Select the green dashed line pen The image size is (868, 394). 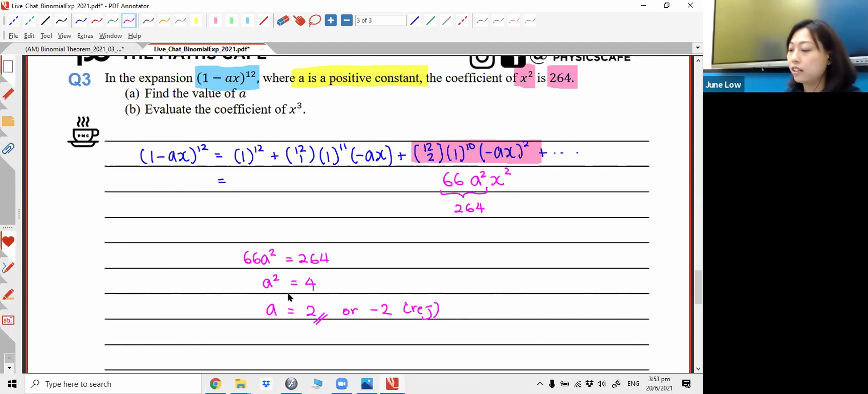click(30, 21)
